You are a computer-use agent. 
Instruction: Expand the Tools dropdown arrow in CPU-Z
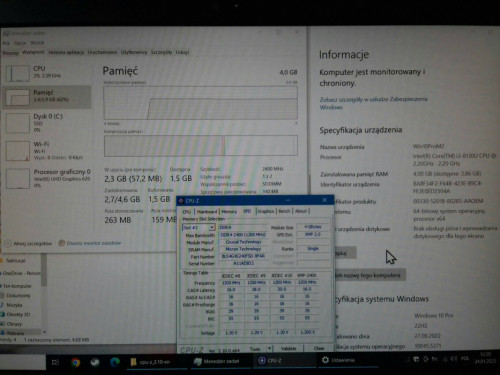click(x=269, y=349)
